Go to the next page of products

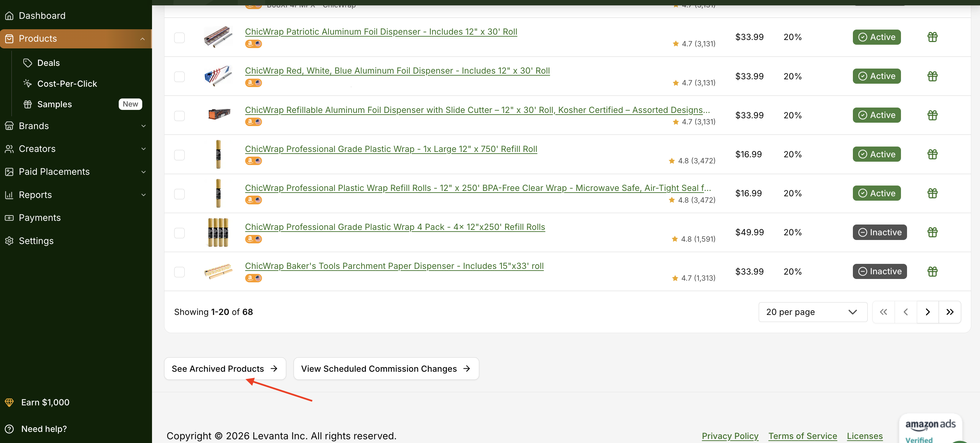(928, 312)
